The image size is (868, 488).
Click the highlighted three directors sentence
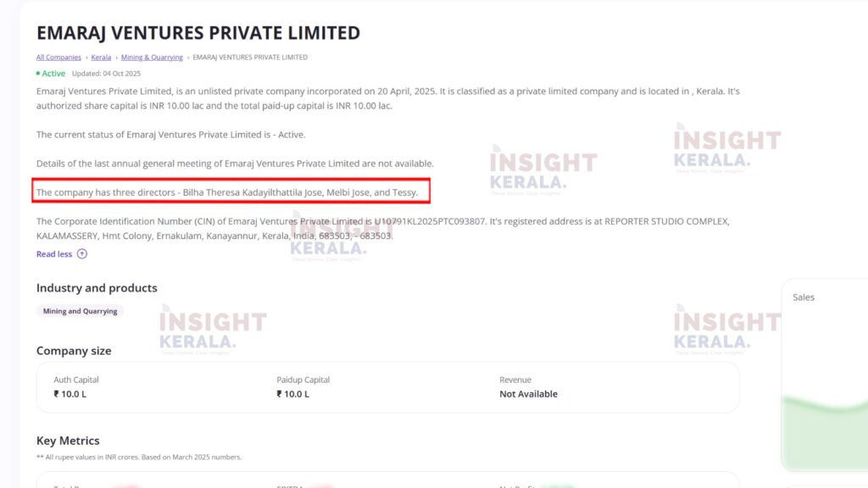(227, 192)
